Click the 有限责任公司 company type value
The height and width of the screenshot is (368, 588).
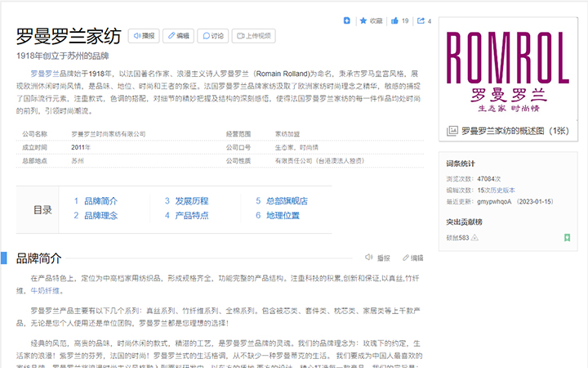[x=320, y=161]
